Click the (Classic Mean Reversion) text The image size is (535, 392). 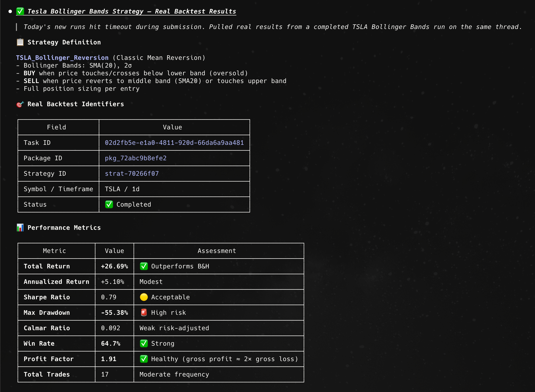[x=159, y=58]
